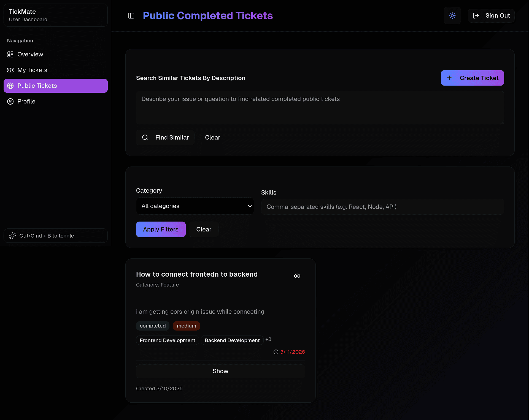
Task: Open the Overview navigation item
Action: 56,54
